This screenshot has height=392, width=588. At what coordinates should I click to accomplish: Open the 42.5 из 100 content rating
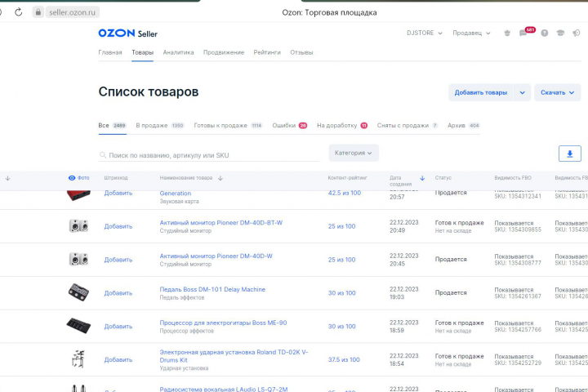pos(345,194)
